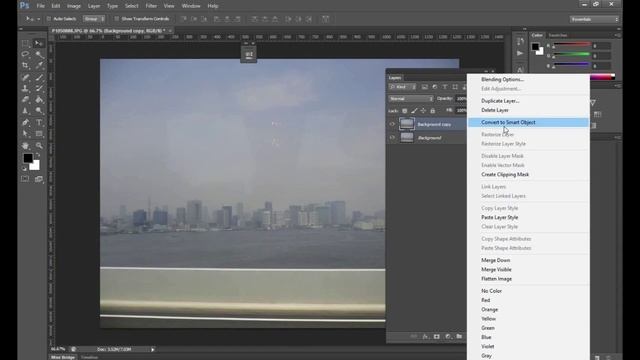The image size is (640, 360).
Task: Click the add layer style fx icon
Action: coord(425,336)
